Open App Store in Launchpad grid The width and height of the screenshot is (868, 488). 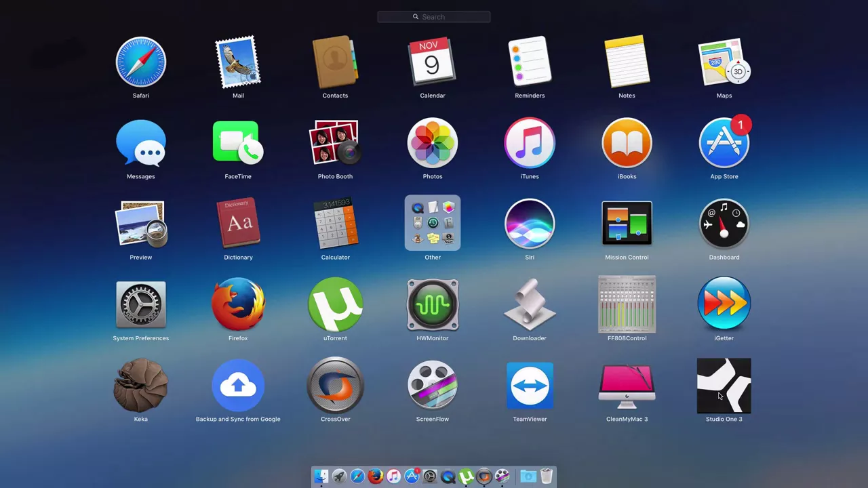tap(724, 143)
